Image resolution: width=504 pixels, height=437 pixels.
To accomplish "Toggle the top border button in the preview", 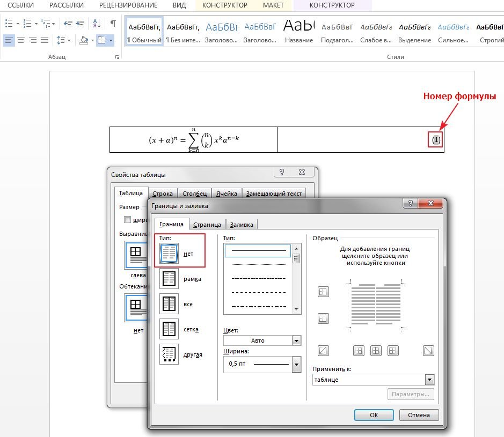I will coord(323,292).
